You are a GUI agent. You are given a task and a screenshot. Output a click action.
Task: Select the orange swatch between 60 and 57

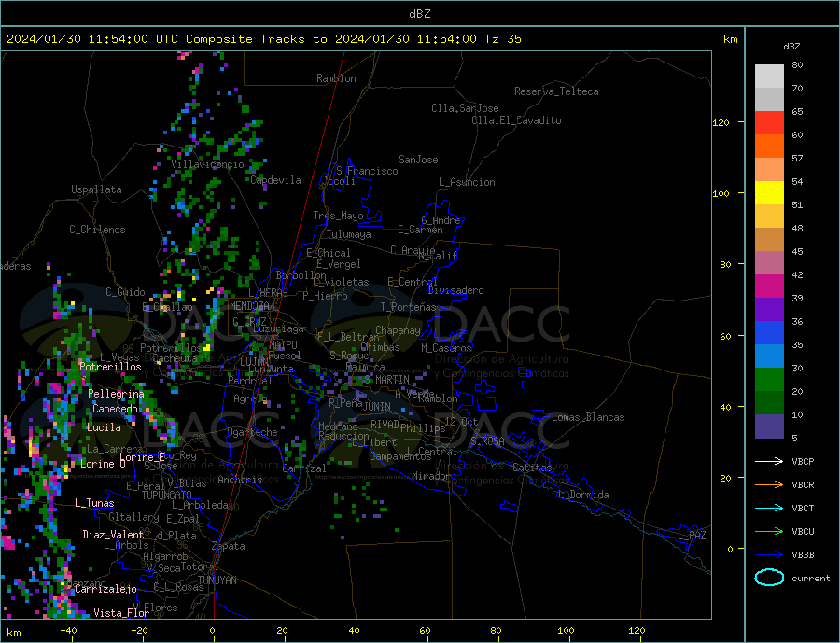pos(769,147)
